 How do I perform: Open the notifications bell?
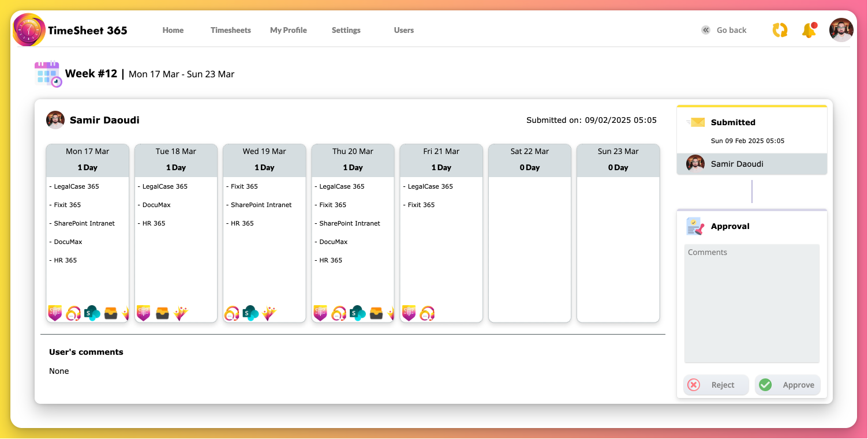click(809, 31)
